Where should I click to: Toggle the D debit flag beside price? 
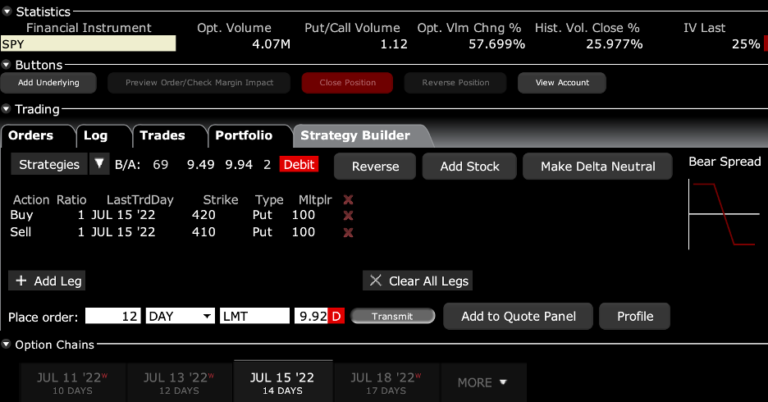click(x=337, y=316)
